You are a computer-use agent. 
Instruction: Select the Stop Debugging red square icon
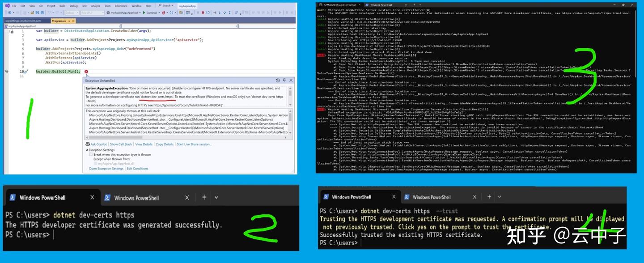point(203,13)
